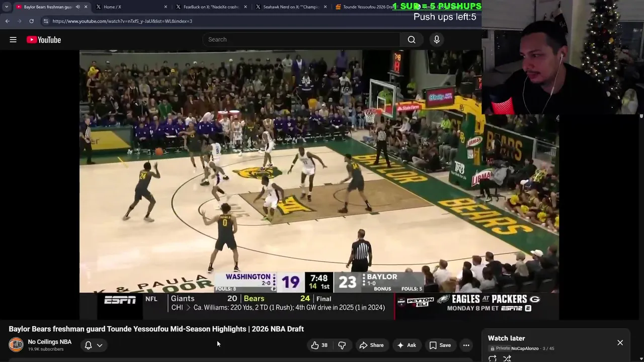Toggle the notification bell for channel
644x362 pixels.
point(88,345)
